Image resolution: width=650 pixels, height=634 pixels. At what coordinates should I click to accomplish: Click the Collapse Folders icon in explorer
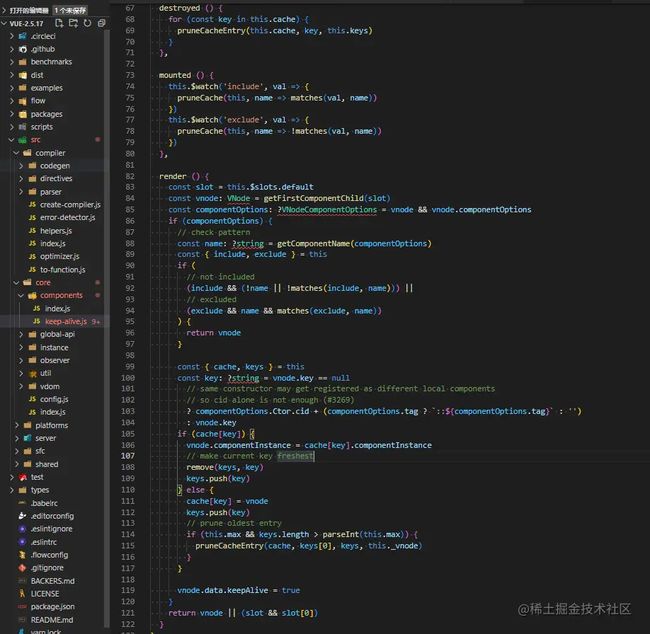coord(101,23)
